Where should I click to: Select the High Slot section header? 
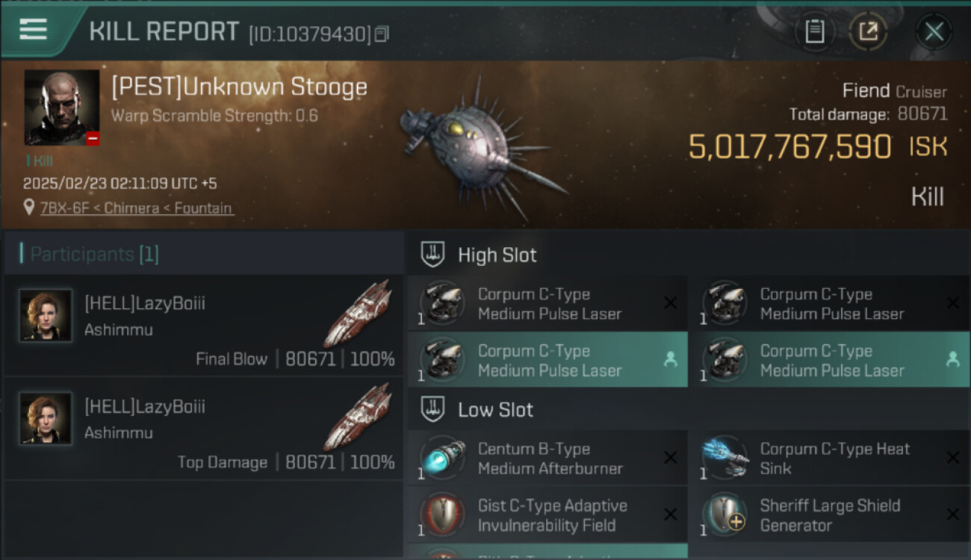tap(497, 255)
